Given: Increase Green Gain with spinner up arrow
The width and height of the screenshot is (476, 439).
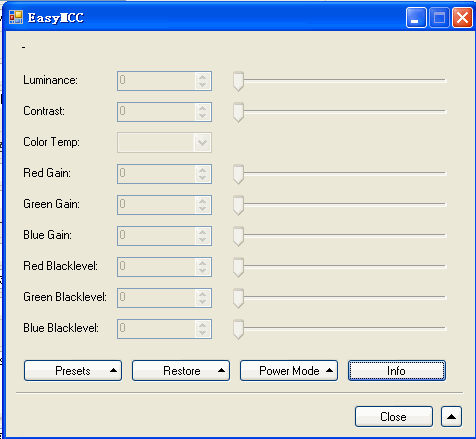Looking at the screenshot, I should [x=202, y=201].
